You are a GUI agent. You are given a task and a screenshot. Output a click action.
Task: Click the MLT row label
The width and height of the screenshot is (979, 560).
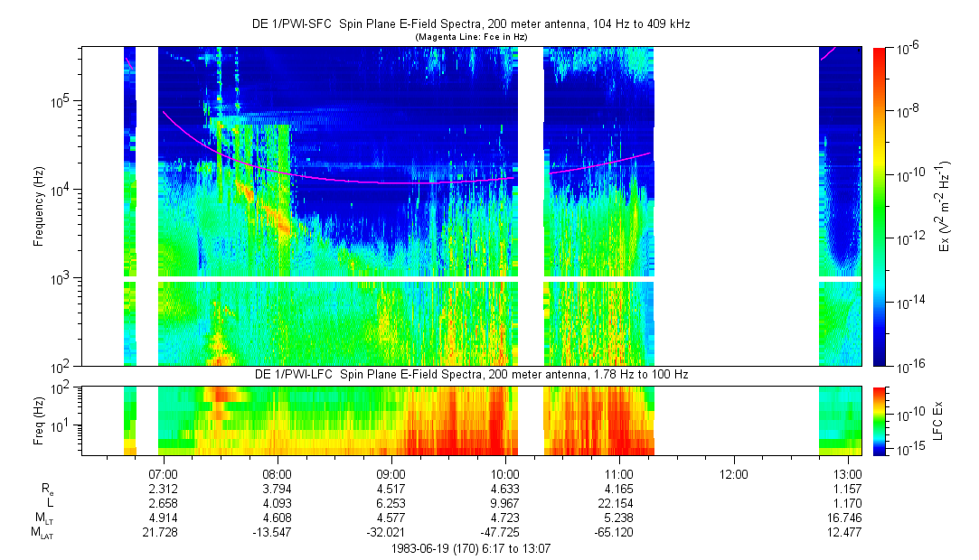(x=44, y=518)
